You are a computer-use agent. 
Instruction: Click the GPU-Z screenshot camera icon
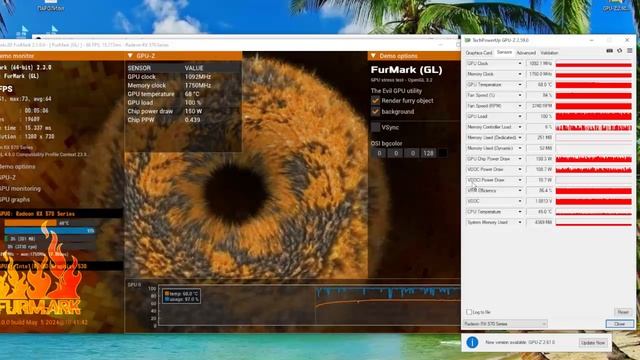coord(609,51)
